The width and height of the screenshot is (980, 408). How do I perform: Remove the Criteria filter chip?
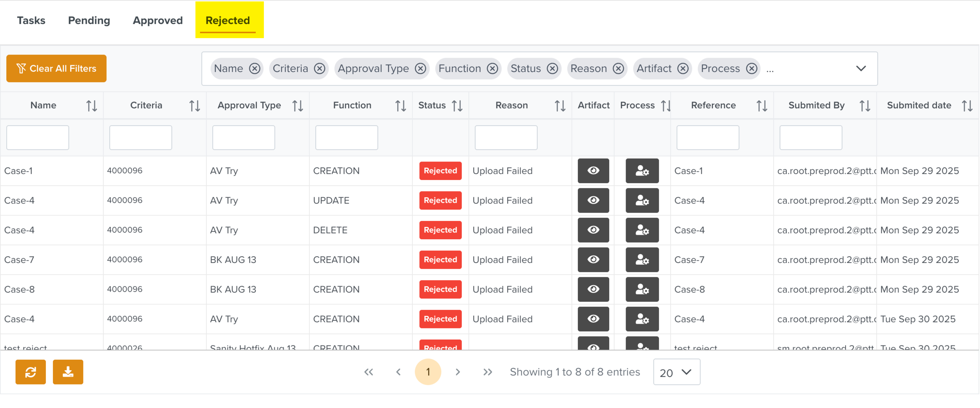point(320,69)
